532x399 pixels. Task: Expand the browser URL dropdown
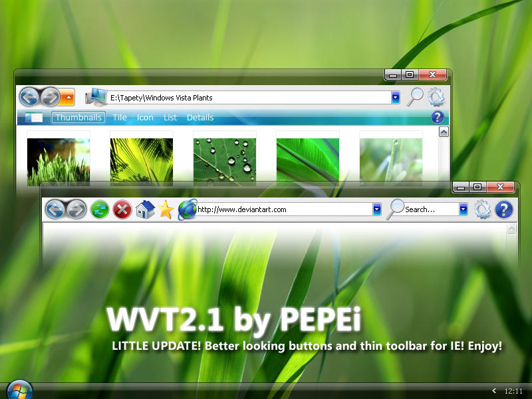pos(376,209)
